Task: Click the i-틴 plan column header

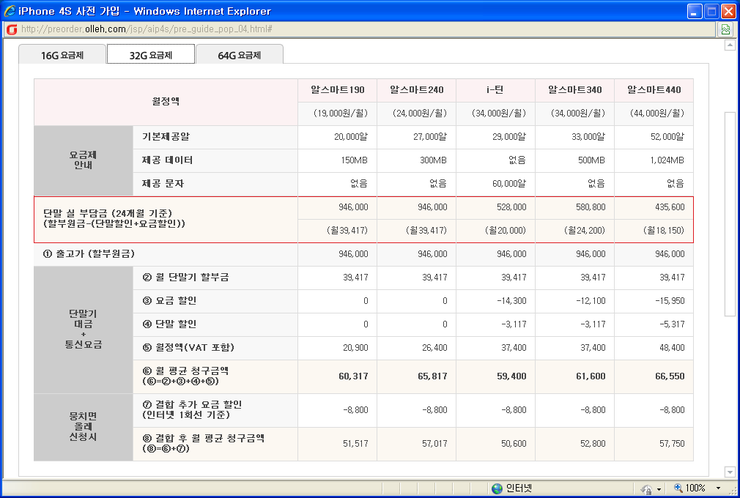Action: click(x=496, y=90)
